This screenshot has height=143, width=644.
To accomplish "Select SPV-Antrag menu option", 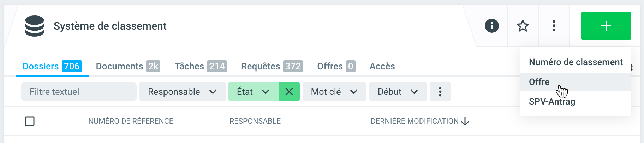I will [552, 102].
